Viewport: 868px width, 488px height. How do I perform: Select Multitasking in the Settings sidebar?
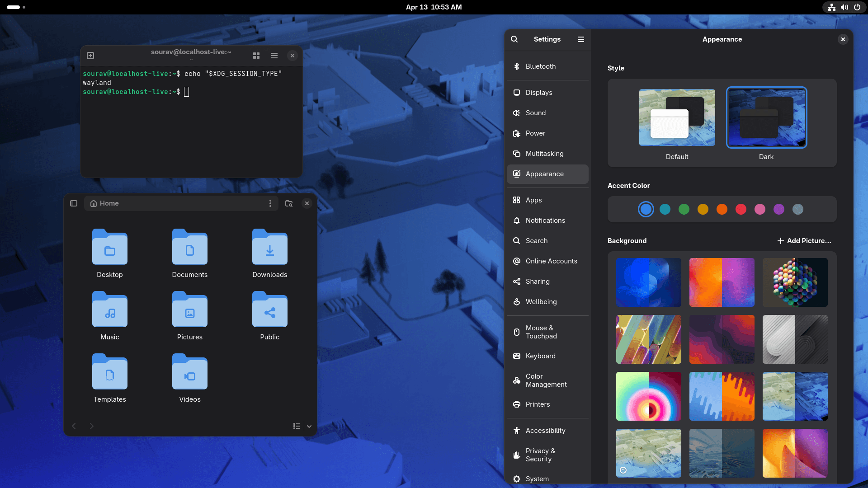(x=544, y=154)
